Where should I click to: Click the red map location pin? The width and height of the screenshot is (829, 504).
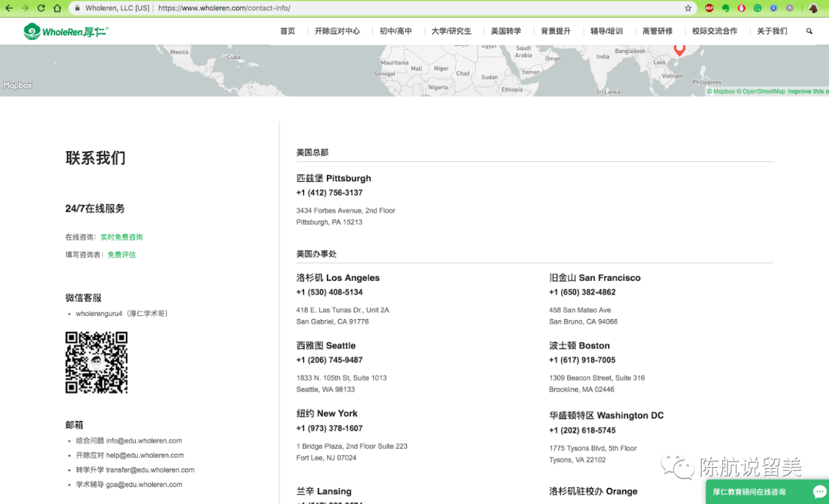click(679, 49)
